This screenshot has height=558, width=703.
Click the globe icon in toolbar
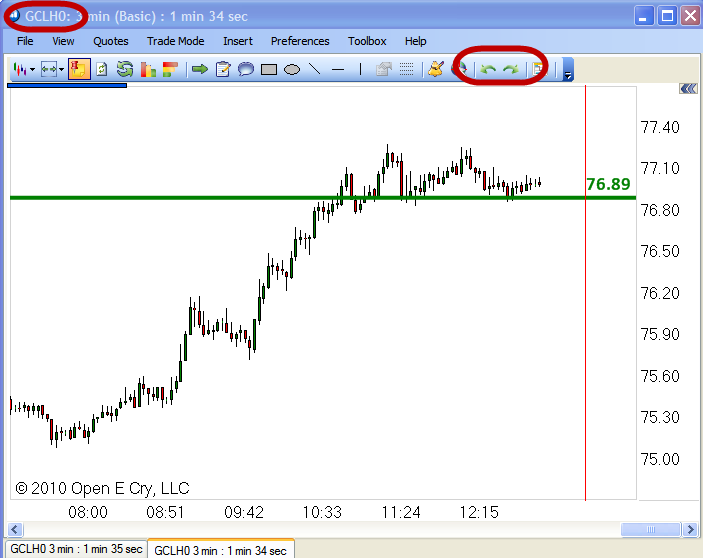pyautogui.click(x=460, y=69)
